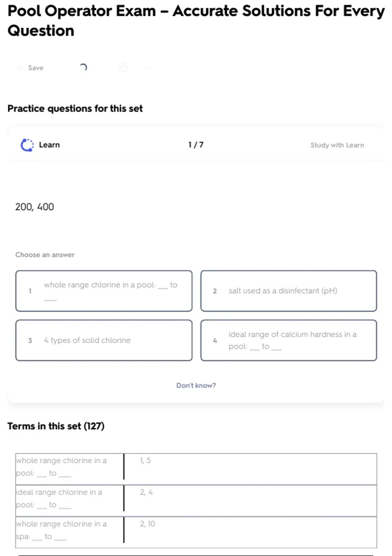The width and height of the screenshot is (392, 556).
Task: Click term row 'whole range chlorine in a pool'
Action: [x=61, y=467]
